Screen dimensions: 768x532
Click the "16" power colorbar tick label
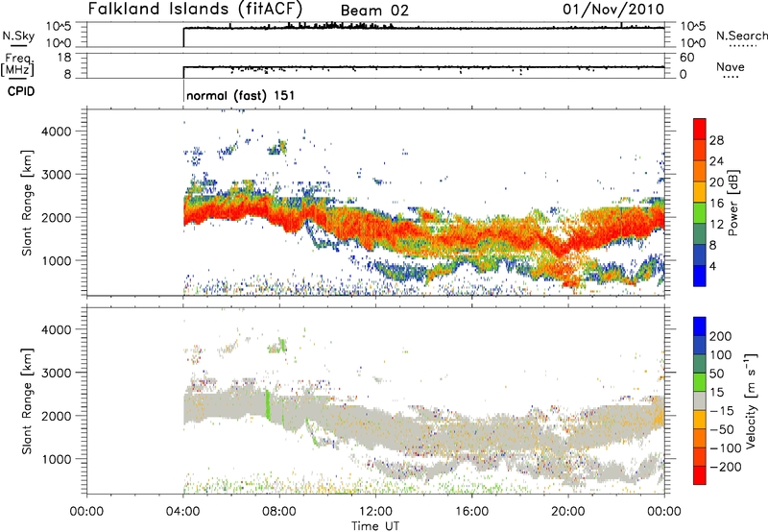pos(716,204)
